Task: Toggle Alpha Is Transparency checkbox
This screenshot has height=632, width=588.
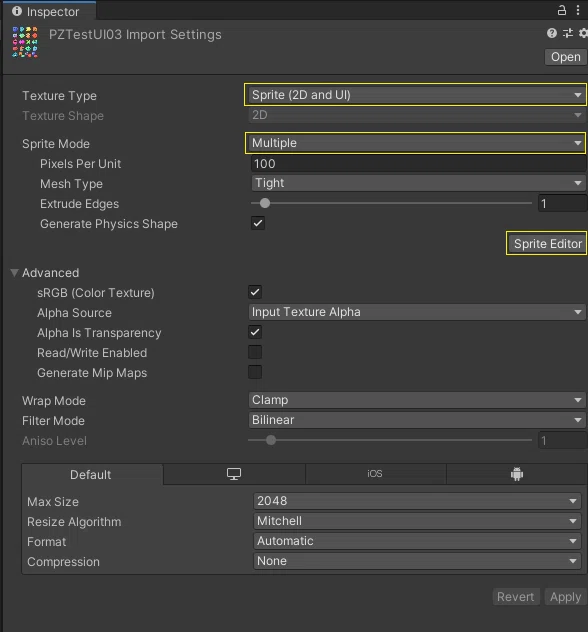Action: tap(255, 332)
